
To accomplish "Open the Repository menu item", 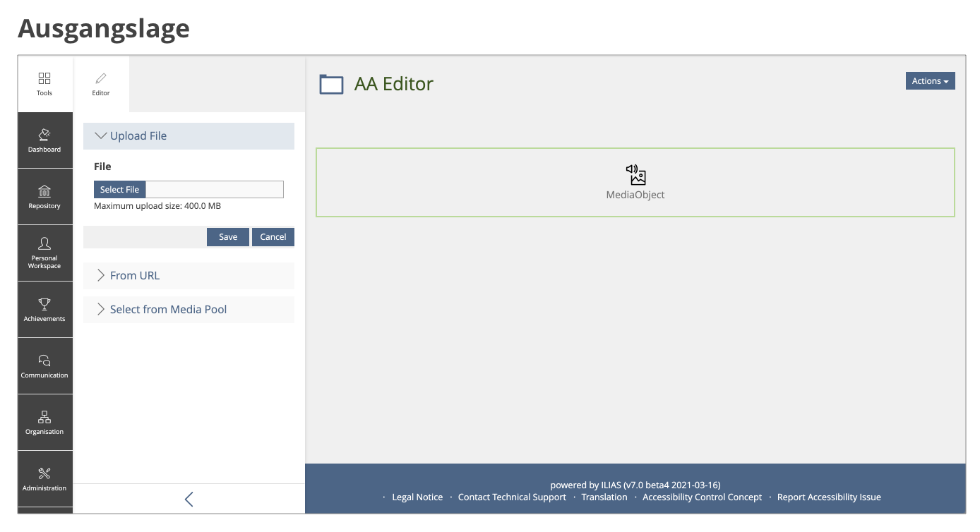I will pyautogui.click(x=44, y=197).
